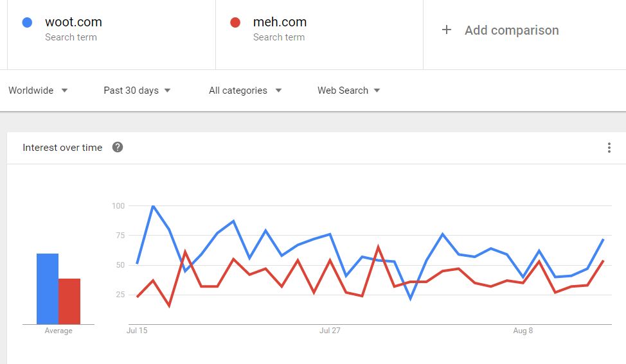Edit the woot.com search term
This screenshot has width=626, height=364.
(x=73, y=22)
